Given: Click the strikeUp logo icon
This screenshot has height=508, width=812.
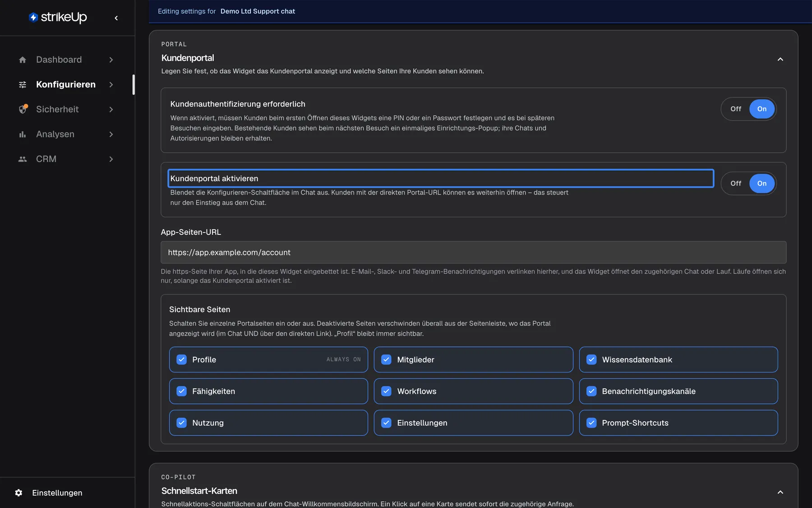Looking at the screenshot, I should coord(33,17).
